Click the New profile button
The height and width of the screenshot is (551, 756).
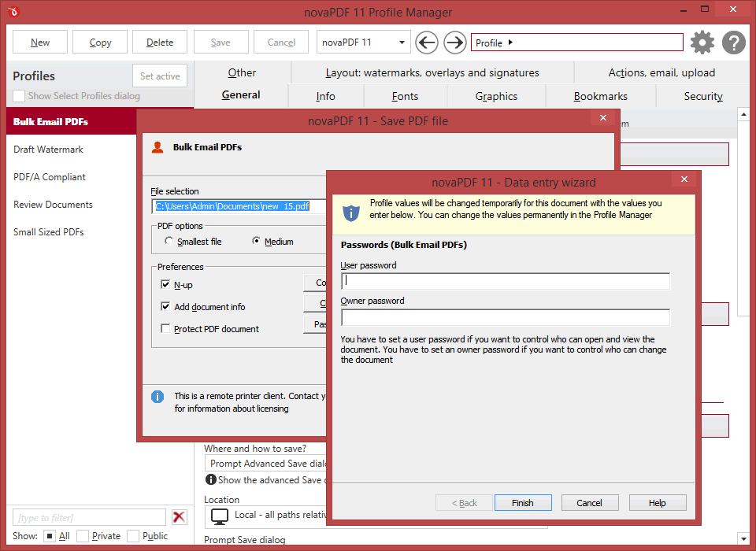(x=40, y=43)
